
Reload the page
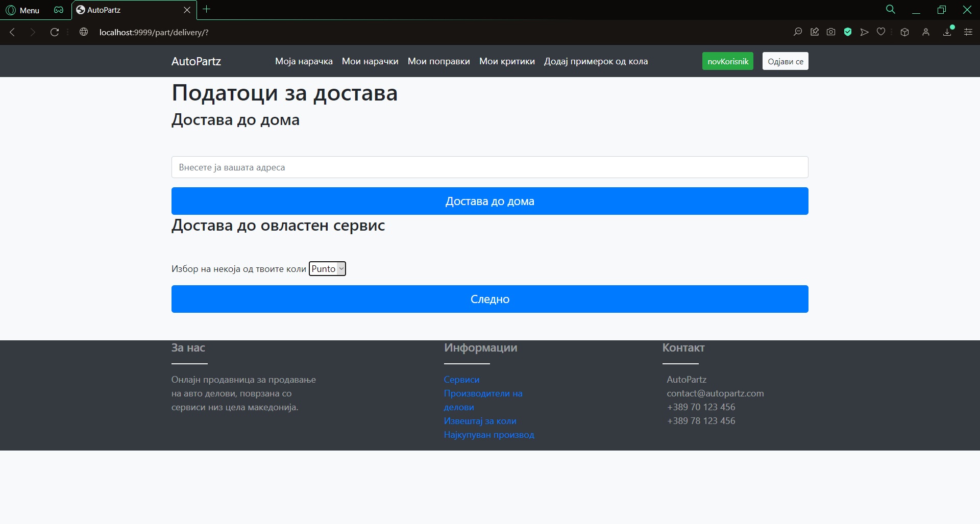pos(55,32)
